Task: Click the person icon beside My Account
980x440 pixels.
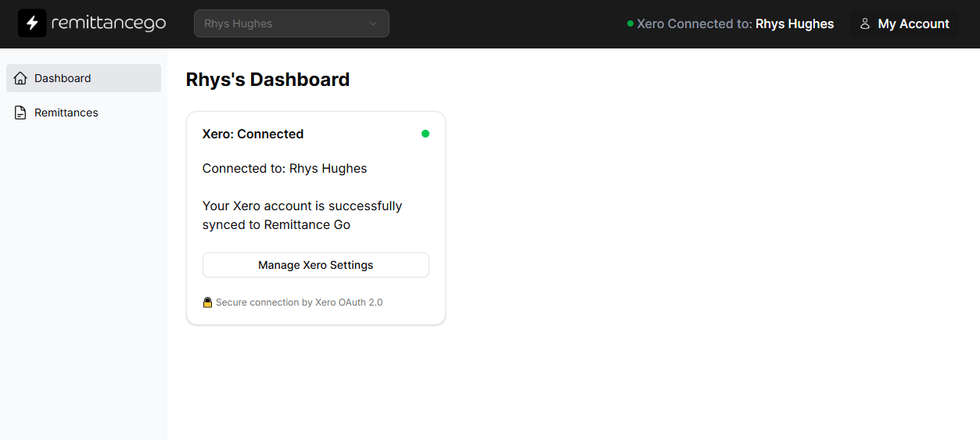Action: click(865, 23)
